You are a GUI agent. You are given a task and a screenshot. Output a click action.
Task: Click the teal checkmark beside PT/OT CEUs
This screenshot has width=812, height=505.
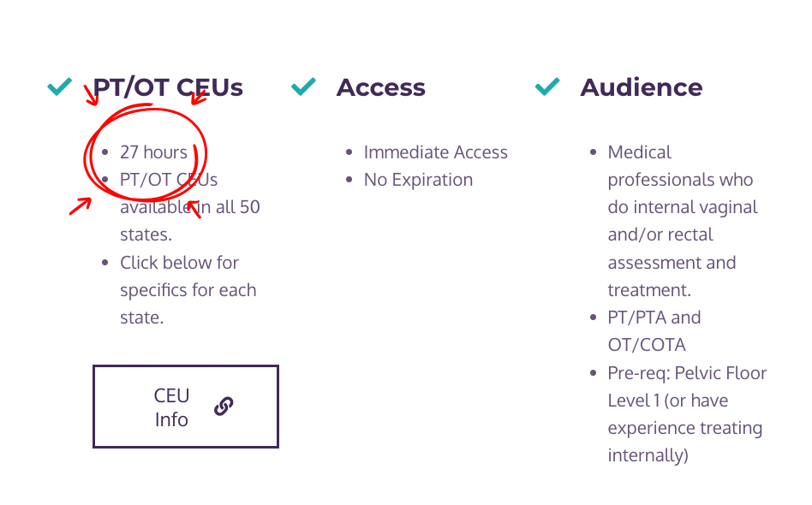click(x=59, y=86)
